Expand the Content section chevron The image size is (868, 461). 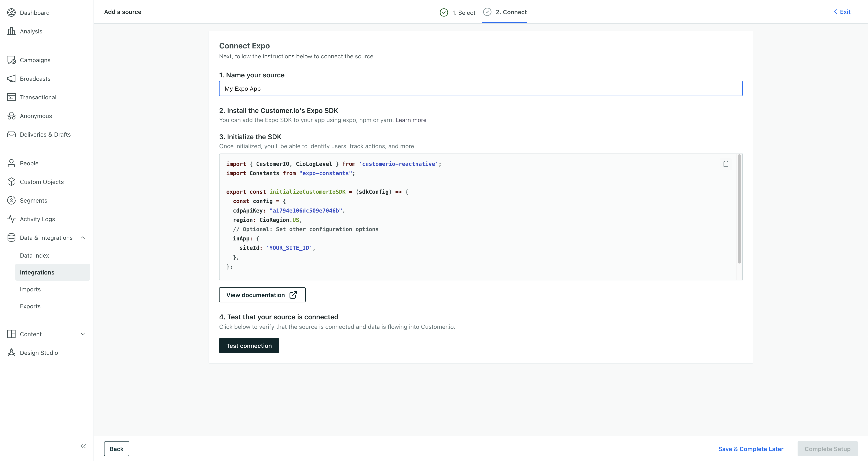pyautogui.click(x=83, y=334)
